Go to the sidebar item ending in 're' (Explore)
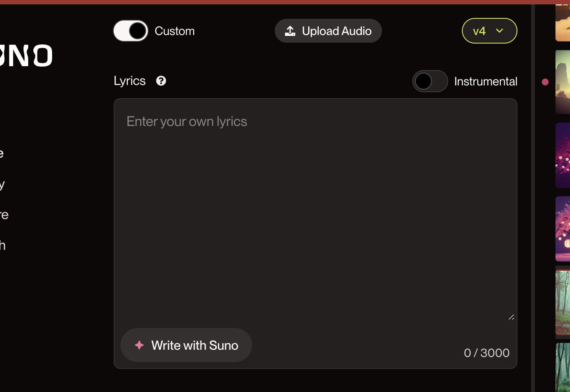This screenshot has height=392, width=570. [4, 215]
